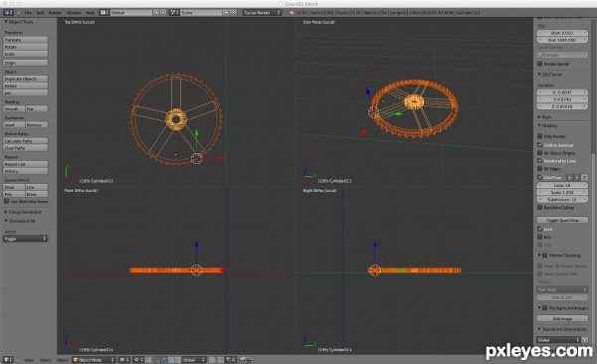Open the 3D view editor type icon at bottom
Screen dimensions: 597x364
point(8,359)
